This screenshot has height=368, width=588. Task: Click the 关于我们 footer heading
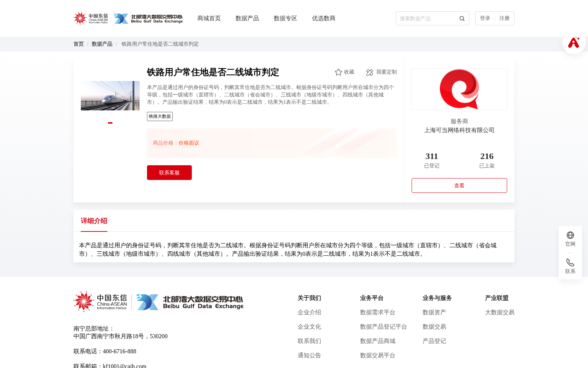pos(309,298)
